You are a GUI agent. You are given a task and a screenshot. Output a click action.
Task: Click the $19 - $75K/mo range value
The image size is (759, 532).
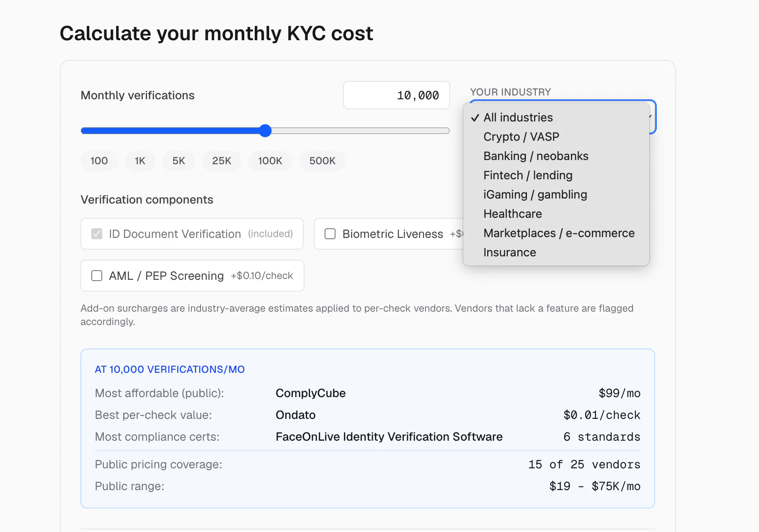click(x=595, y=486)
